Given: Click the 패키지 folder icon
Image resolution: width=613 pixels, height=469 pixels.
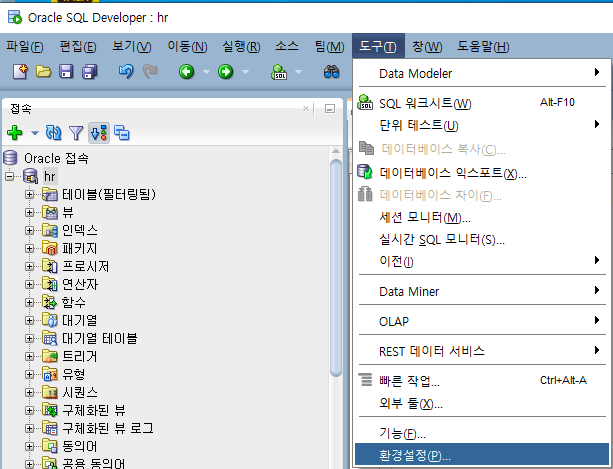Looking at the screenshot, I should pyautogui.click(x=50, y=248).
